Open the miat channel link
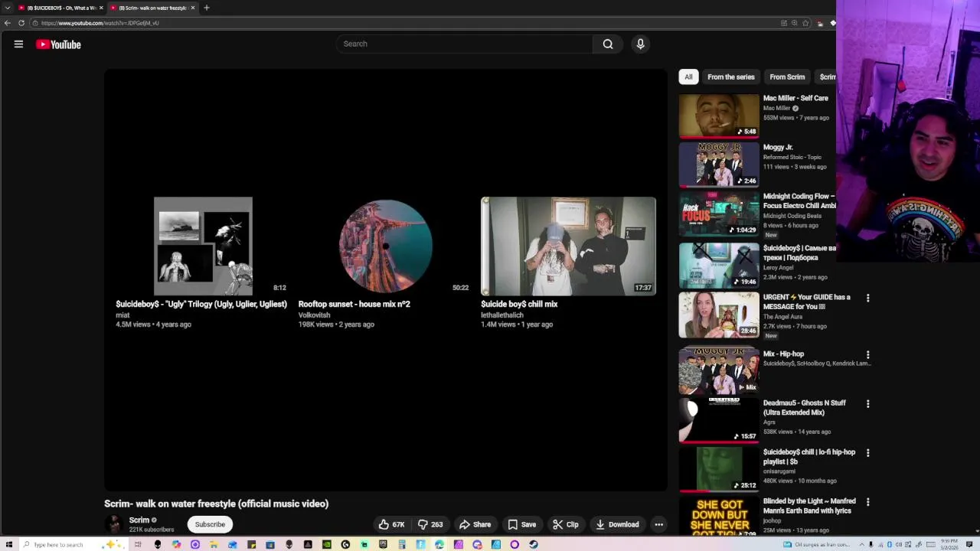980x551 pixels. pyautogui.click(x=122, y=315)
